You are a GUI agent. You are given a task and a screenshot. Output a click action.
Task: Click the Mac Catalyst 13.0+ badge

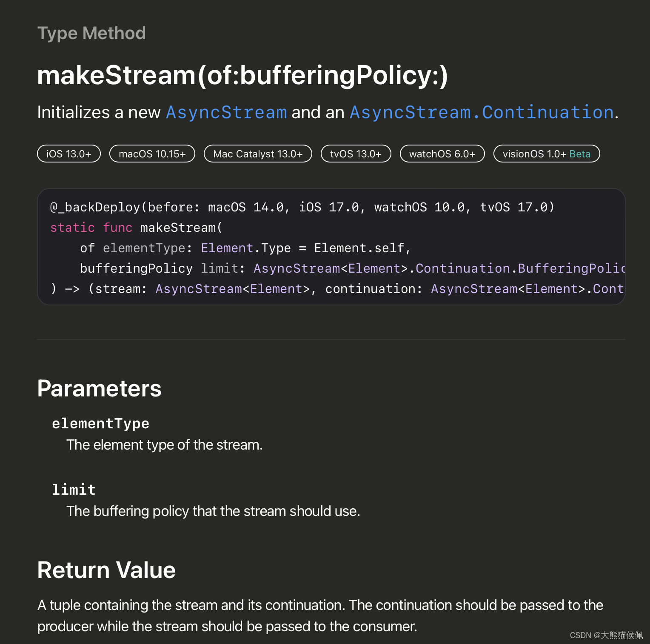[258, 154]
